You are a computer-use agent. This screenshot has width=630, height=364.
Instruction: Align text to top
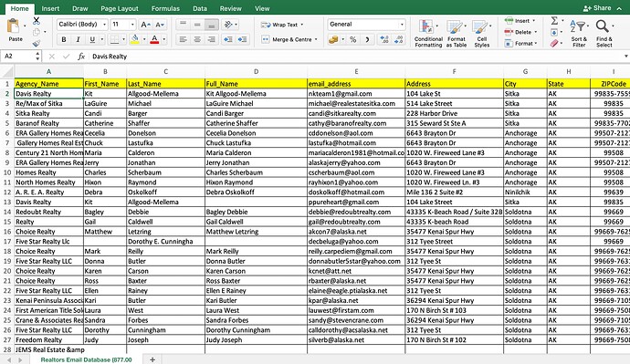point(183,25)
